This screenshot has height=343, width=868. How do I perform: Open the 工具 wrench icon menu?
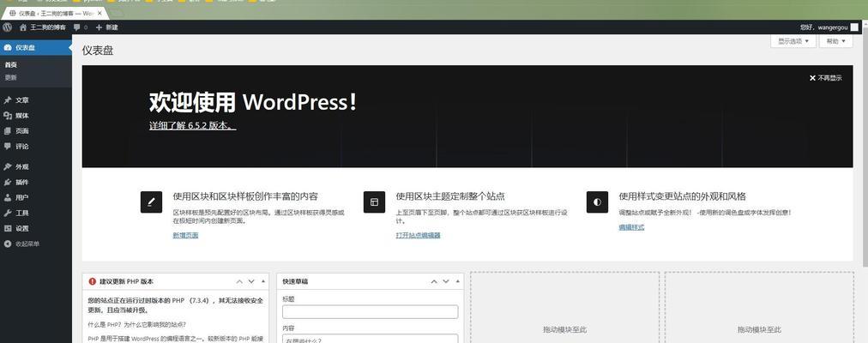(7, 213)
